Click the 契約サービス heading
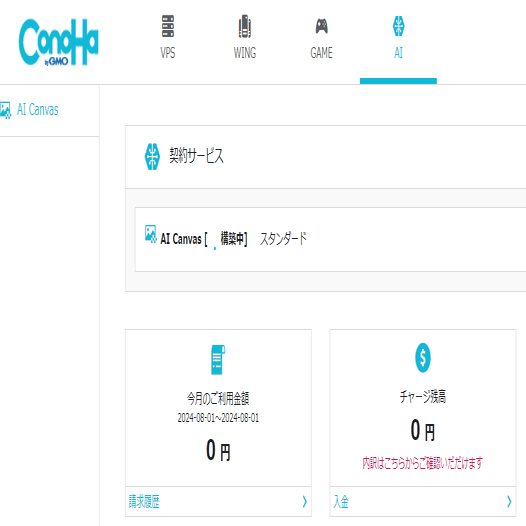The height and width of the screenshot is (526, 526). click(x=196, y=156)
